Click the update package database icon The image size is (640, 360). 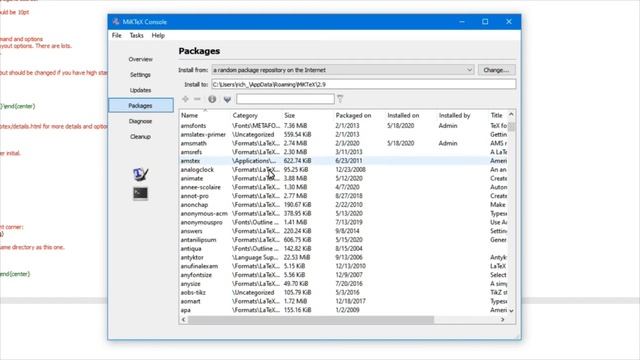click(227, 99)
